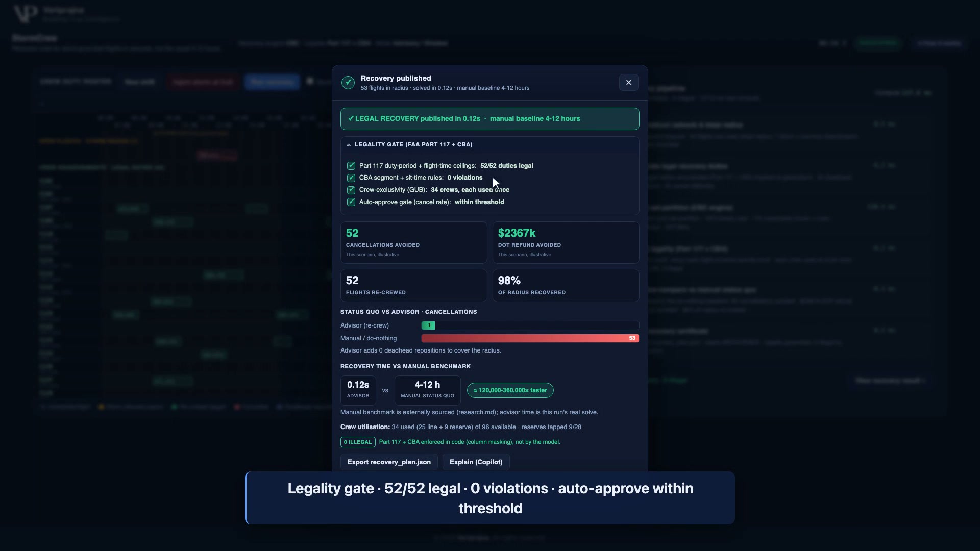Select the 120,000-360,000x faster badge
Viewport: 980px width, 551px height.
(510, 390)
